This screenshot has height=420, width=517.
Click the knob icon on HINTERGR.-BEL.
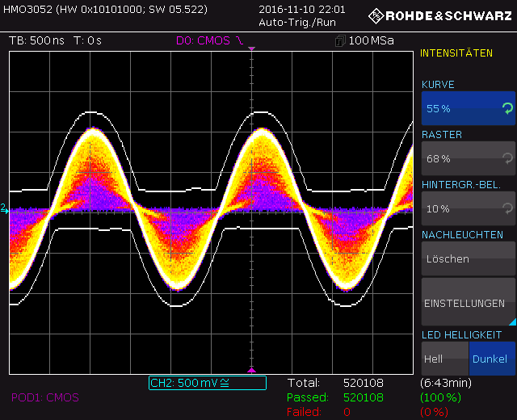(506, 208)
